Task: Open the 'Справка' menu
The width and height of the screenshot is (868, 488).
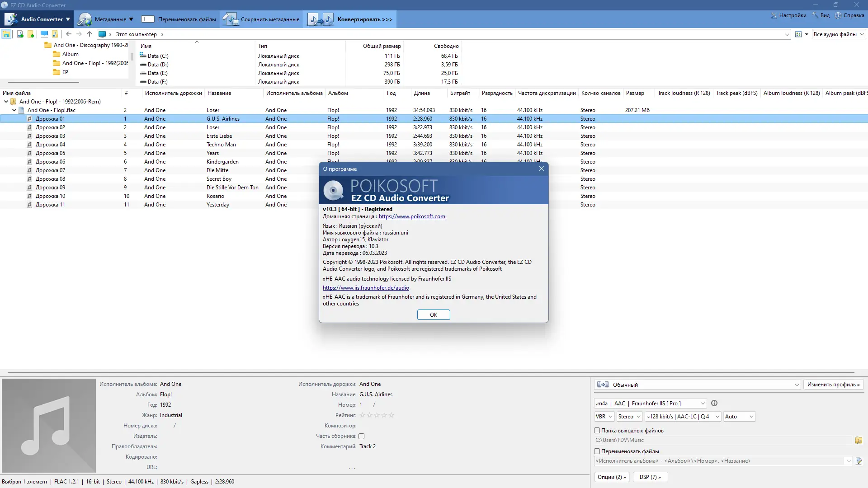Action: point(850,15)
